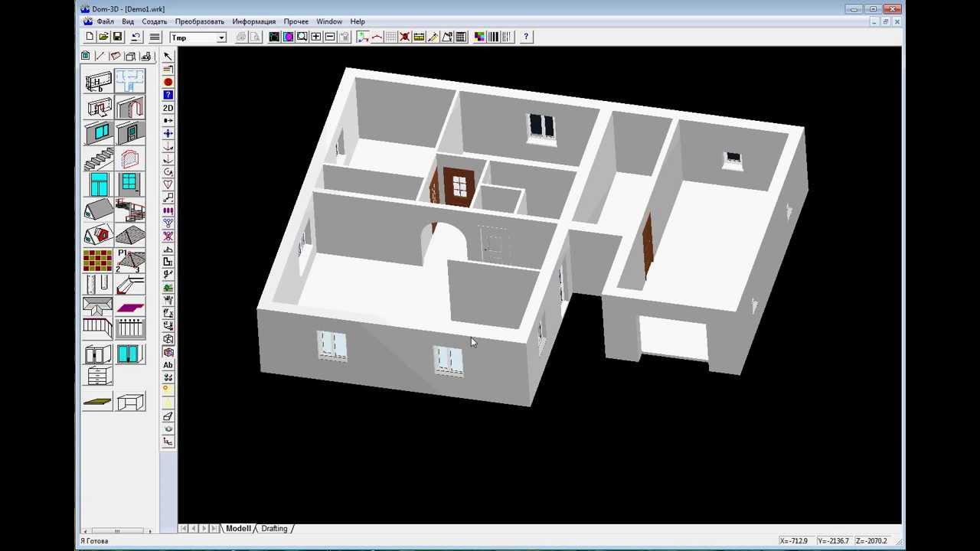Open the Вид menu
Image resolution: width=980 pixels, height=551 pixels.
(x=128, y=21)
